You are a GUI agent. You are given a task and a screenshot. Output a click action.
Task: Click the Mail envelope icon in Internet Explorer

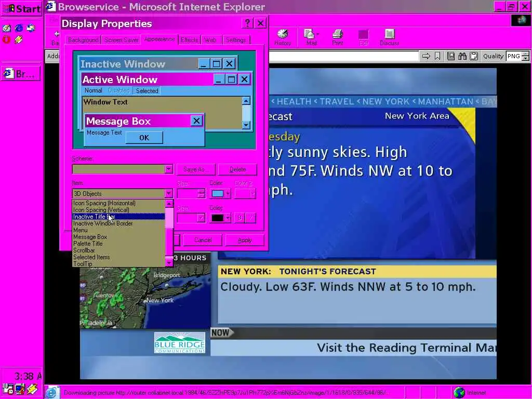coord(310,34)
